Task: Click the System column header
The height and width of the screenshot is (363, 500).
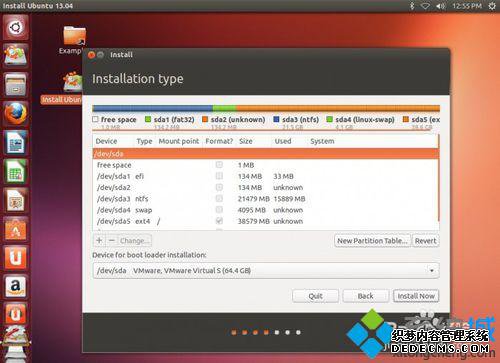Action: tap(322, 141)
